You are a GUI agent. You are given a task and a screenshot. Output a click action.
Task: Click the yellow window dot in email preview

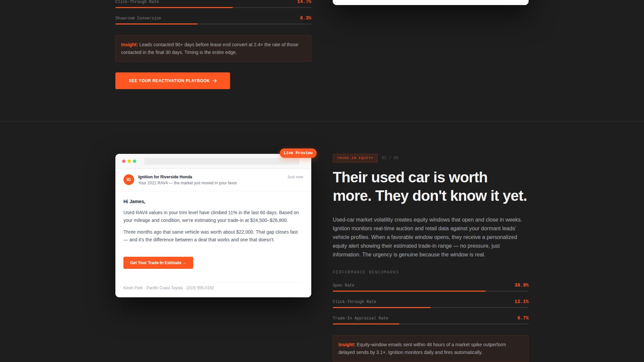click(129, 161)
